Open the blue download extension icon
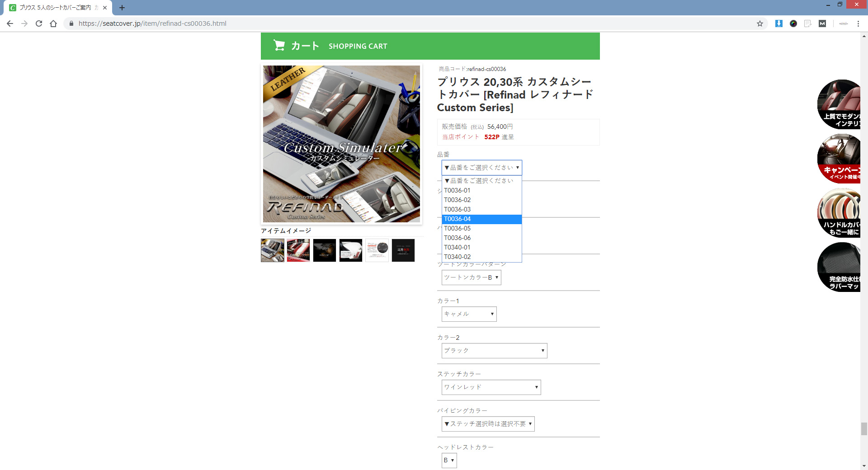Screen dimensions: 868x470 (x=779, y=23)
